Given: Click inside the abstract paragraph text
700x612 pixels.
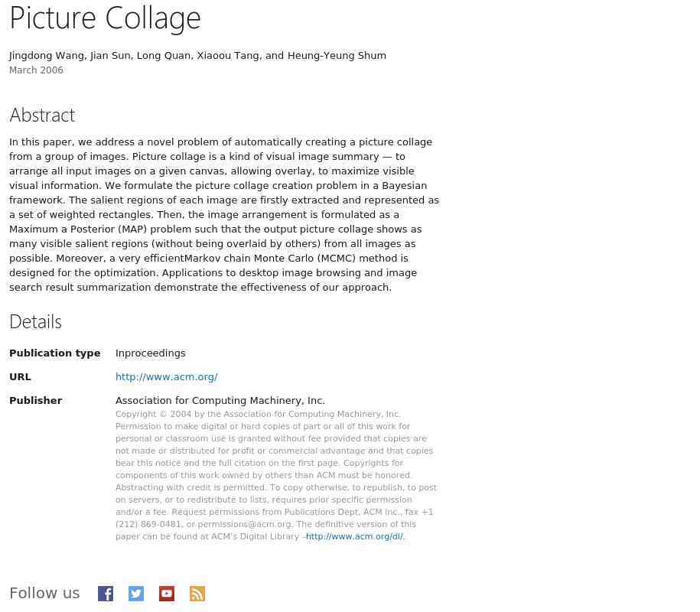Looking at the screenshot, I should pos(222,214).
